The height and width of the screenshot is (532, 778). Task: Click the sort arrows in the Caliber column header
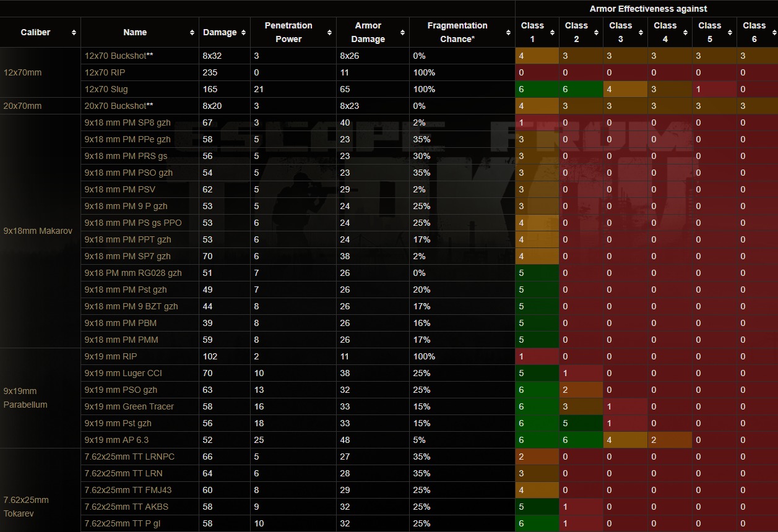click(74, 32)
